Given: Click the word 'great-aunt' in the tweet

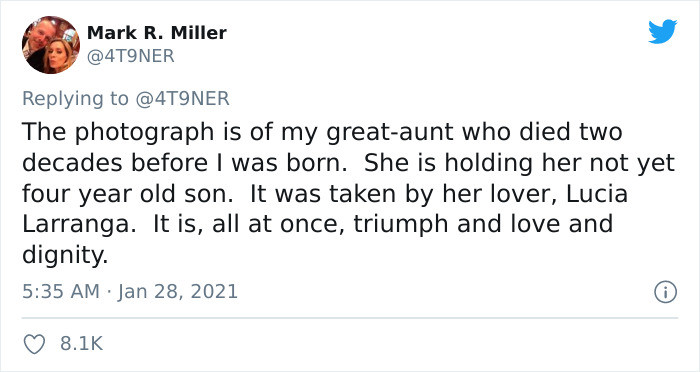Looking at the screenshot, I should (390, 132).
